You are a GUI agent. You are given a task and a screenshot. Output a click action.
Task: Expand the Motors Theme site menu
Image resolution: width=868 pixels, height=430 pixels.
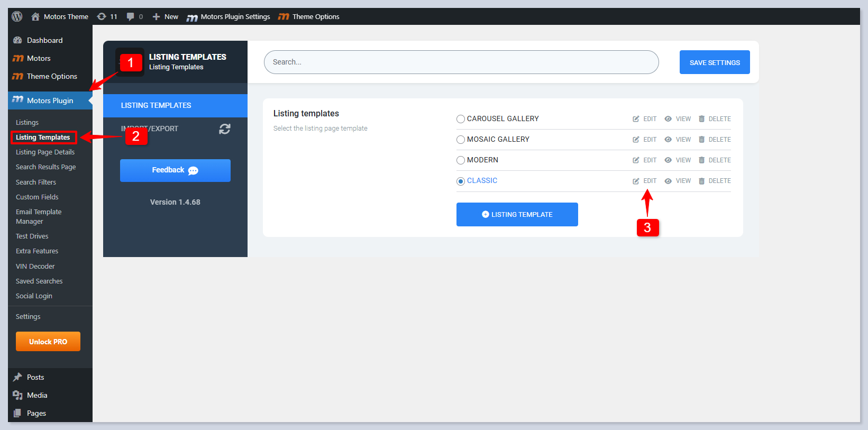[60, 16]
